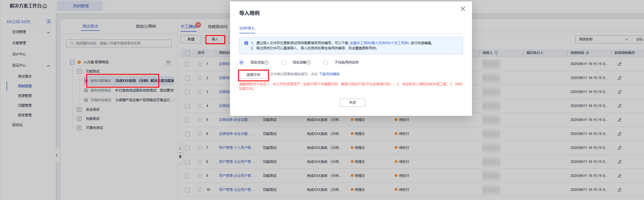Image resolution: width=644 pixels, height=200 pixels.
Task: Open 资源管理 in the sidebar
Action: [x=25, y=96]
